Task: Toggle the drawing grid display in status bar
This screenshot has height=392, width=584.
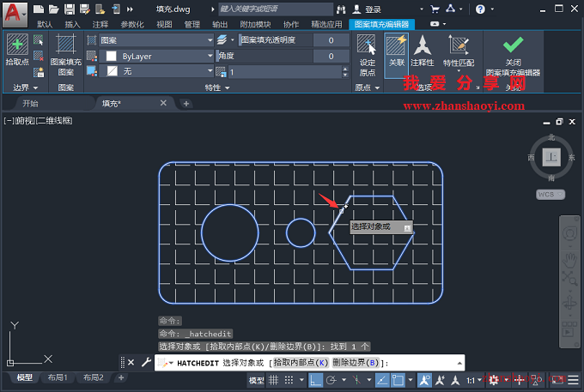Action: pyautogui.click(x=274, y=380)
